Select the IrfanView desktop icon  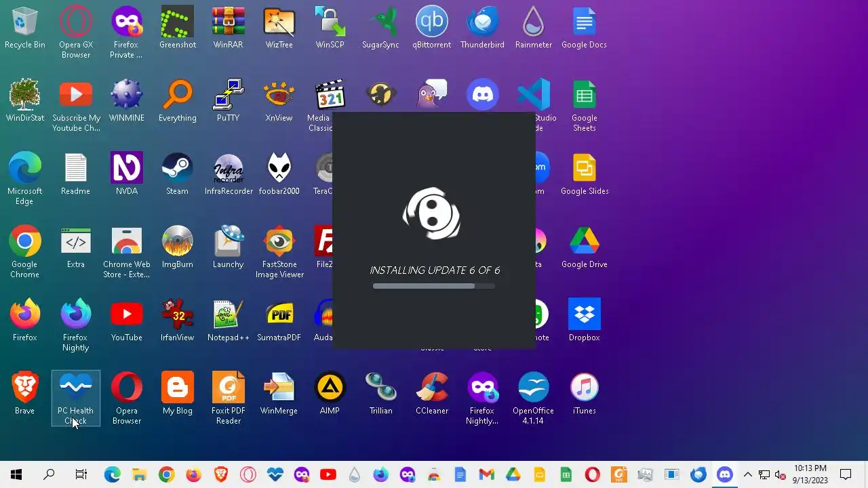pyautogui.click(x=177, y=321)
